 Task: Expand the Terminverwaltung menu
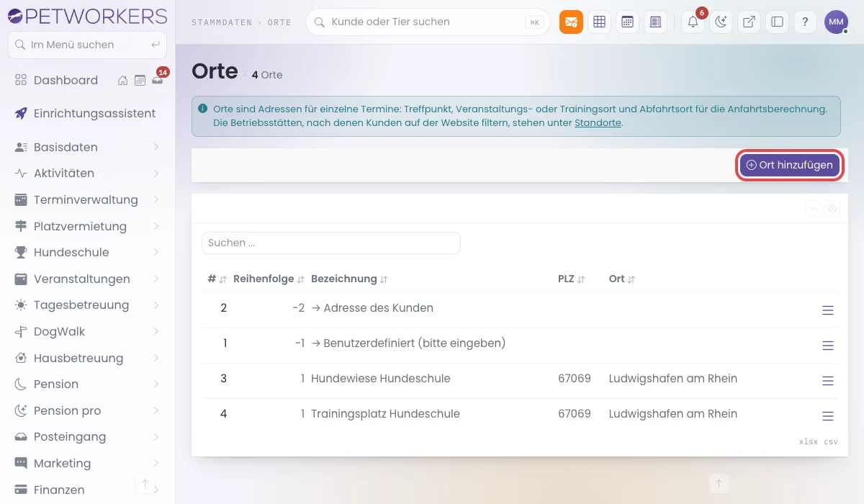pos(87,199)
